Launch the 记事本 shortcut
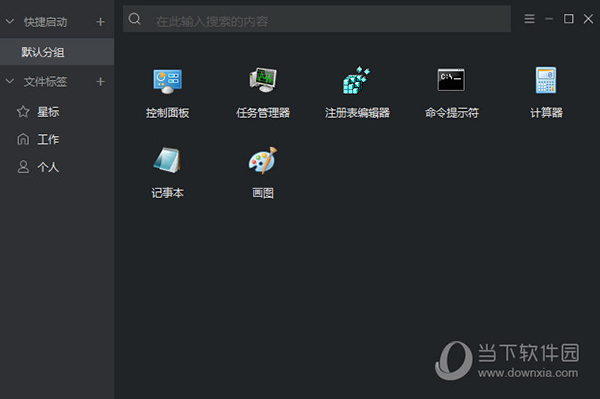The height and width of the screenshot is (399, 600). 167,160
